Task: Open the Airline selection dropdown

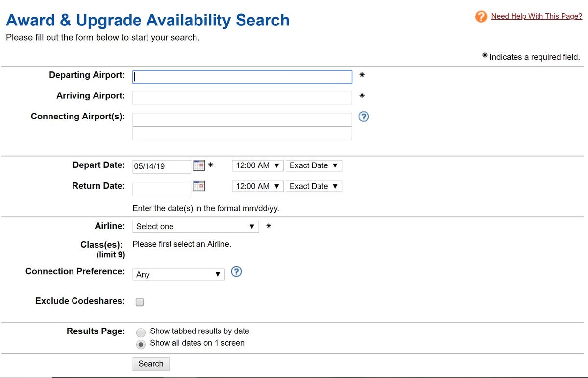Action: tap(196, 226)
